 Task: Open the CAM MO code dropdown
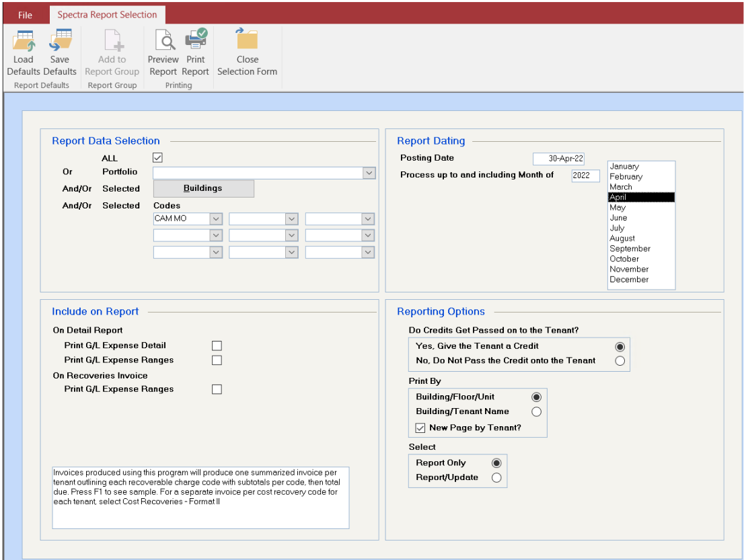point(216,218)
